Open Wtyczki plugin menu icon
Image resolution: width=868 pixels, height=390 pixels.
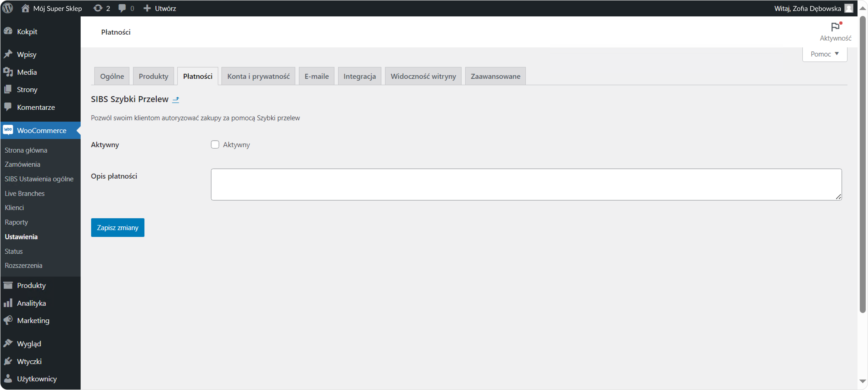click(8, 361)
